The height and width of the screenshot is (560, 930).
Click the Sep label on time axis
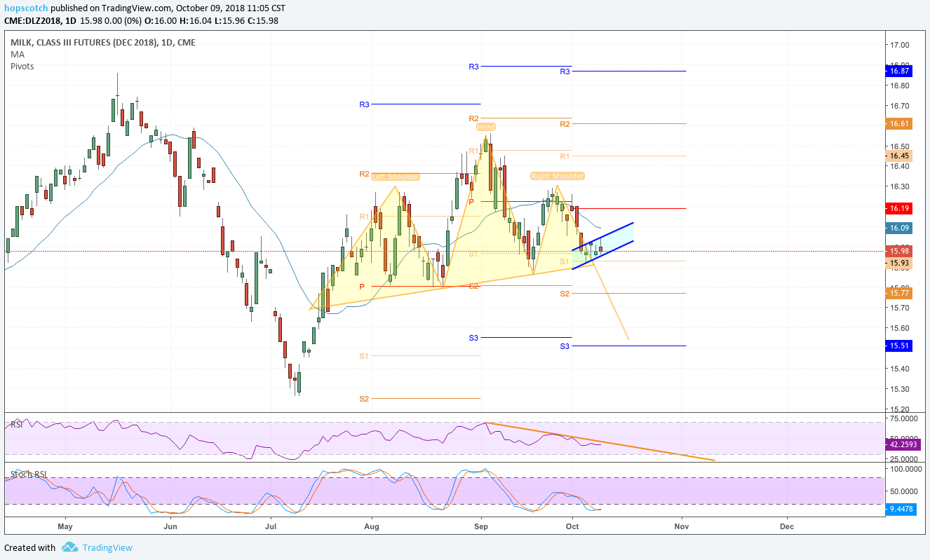click(481, 526)
